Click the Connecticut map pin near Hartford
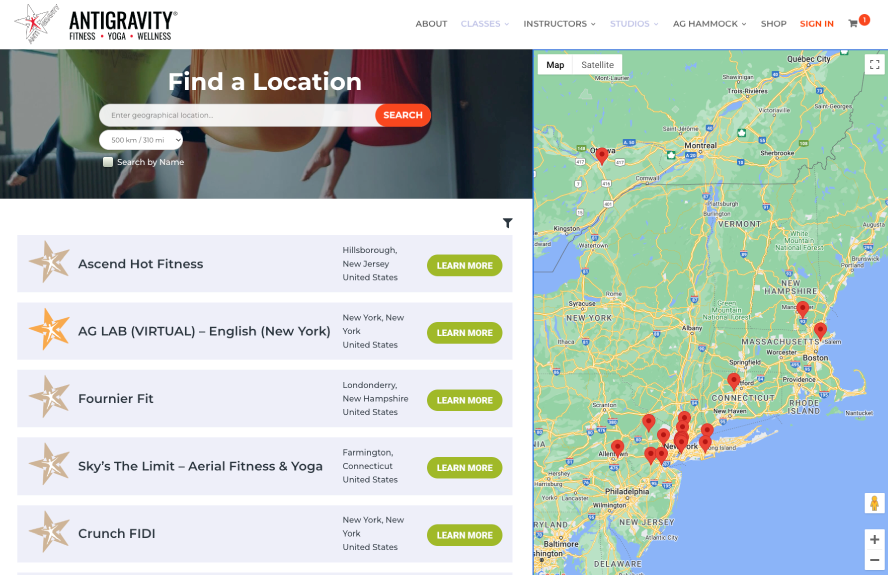 coord(733,381)
